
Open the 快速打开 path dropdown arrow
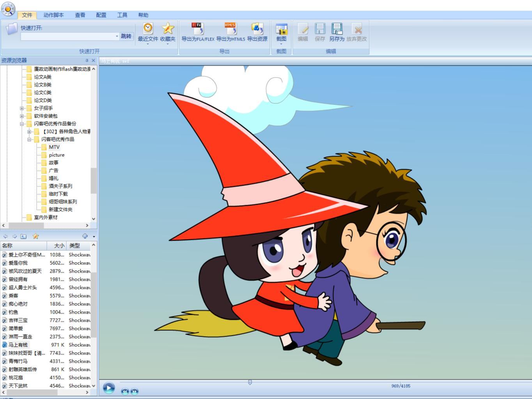point(117,36)
